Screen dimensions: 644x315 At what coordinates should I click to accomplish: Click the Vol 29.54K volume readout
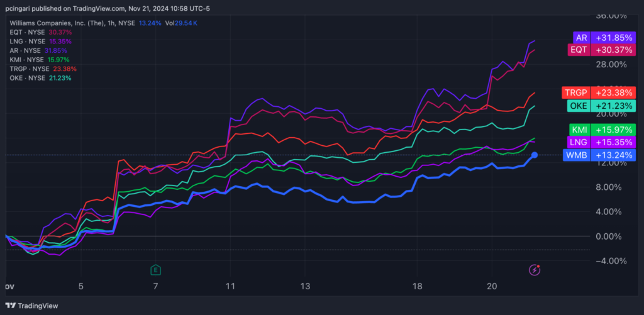click(186, 23)
